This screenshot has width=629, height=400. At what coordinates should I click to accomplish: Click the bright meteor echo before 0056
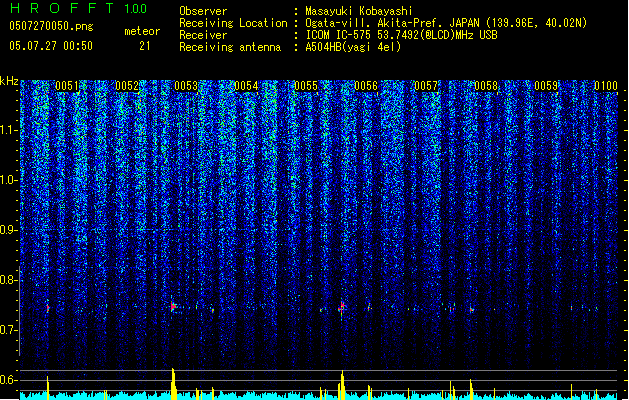342,308
